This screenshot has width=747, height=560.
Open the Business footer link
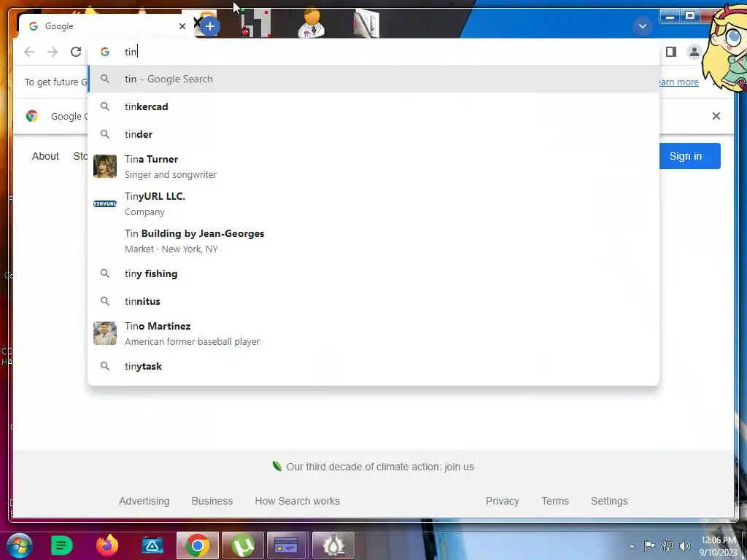tap(212, 501)
